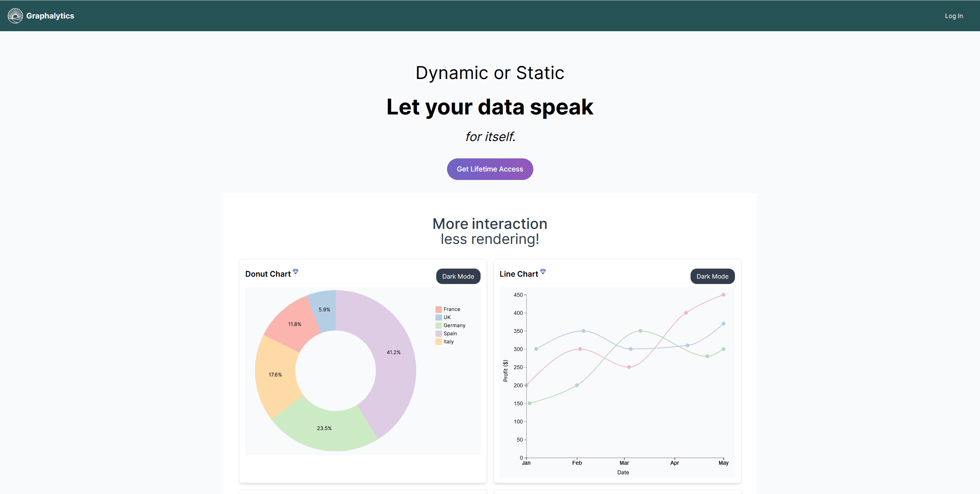Click the Graphalytics sunburst logo icon
This screenshot has width=980, height=494.
coord(15,16)
